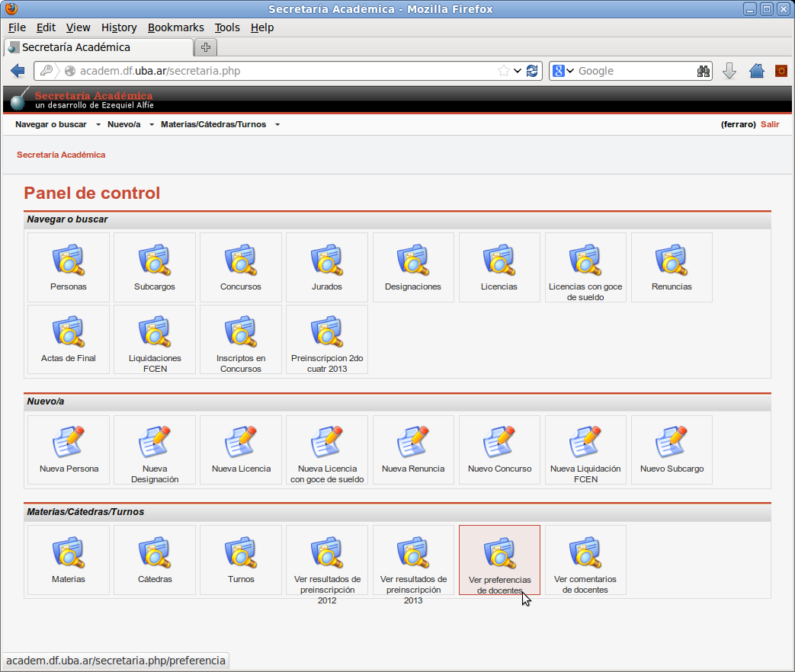
Task: Click the Salir logout link
Action: coord(770,125)
